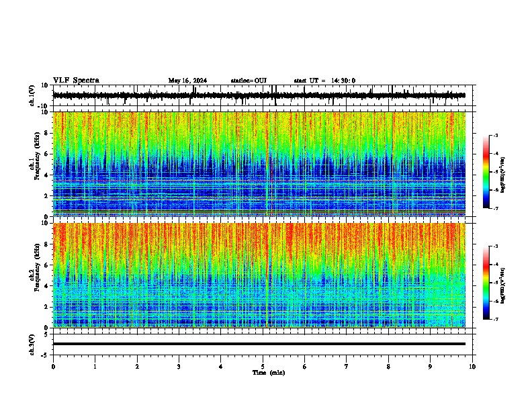Image resolution: width=532 pixels, height=411 pixels.
Task: Click time axis tick label "5"
Action: (263, 367)
